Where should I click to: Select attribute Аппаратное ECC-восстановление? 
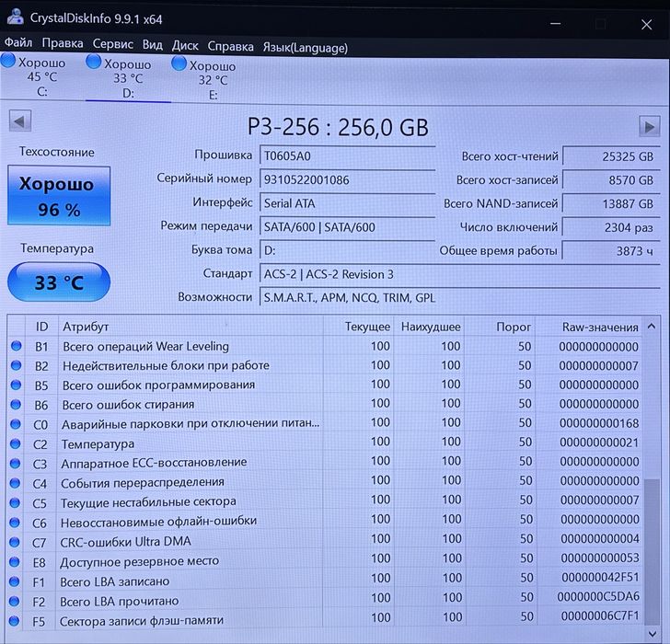154,463
